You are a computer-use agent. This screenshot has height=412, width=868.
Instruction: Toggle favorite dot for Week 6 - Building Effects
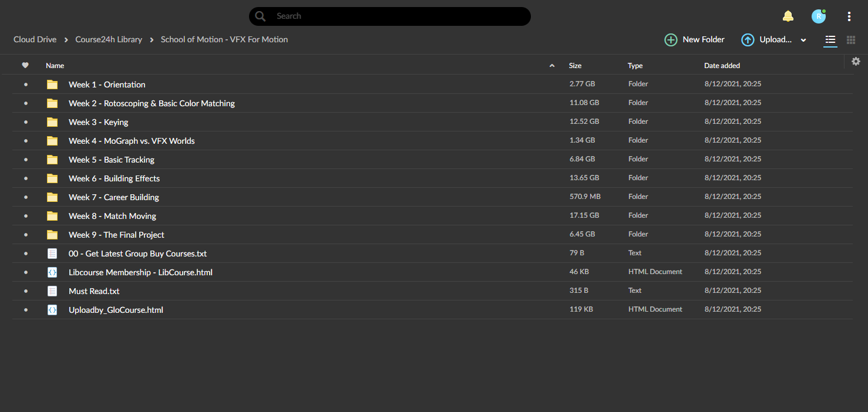25,178
